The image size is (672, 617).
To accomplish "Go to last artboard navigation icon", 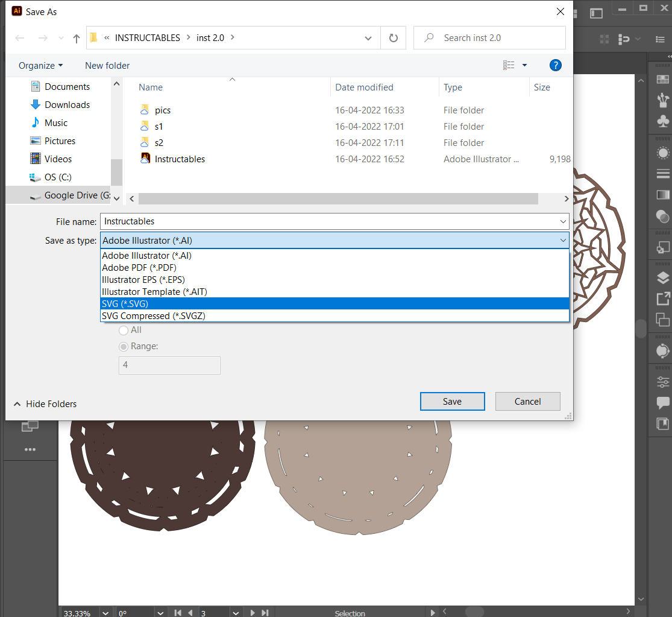I will 265,613.
